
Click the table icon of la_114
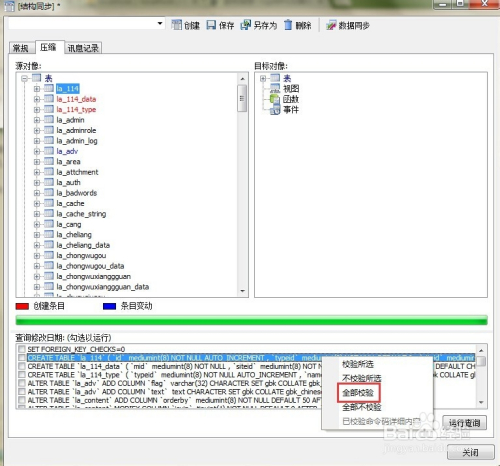(49, 88)
